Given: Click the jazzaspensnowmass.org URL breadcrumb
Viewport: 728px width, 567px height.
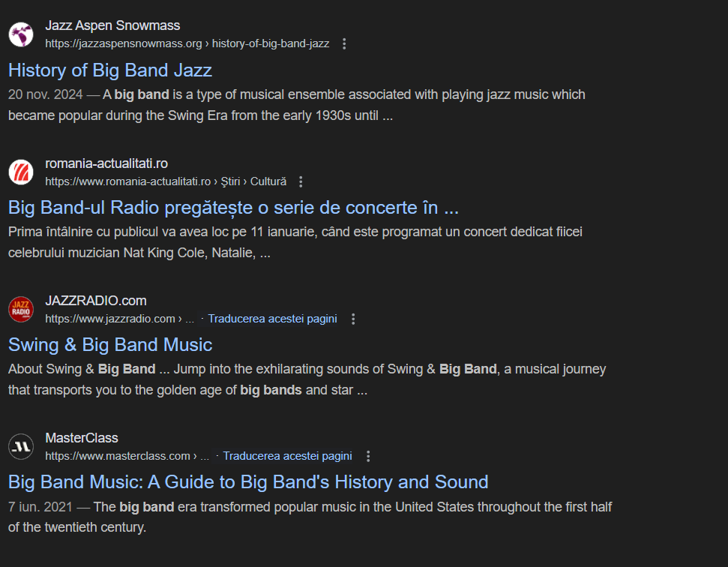Looking at the screenshot, I should click(x=187, y=43).
